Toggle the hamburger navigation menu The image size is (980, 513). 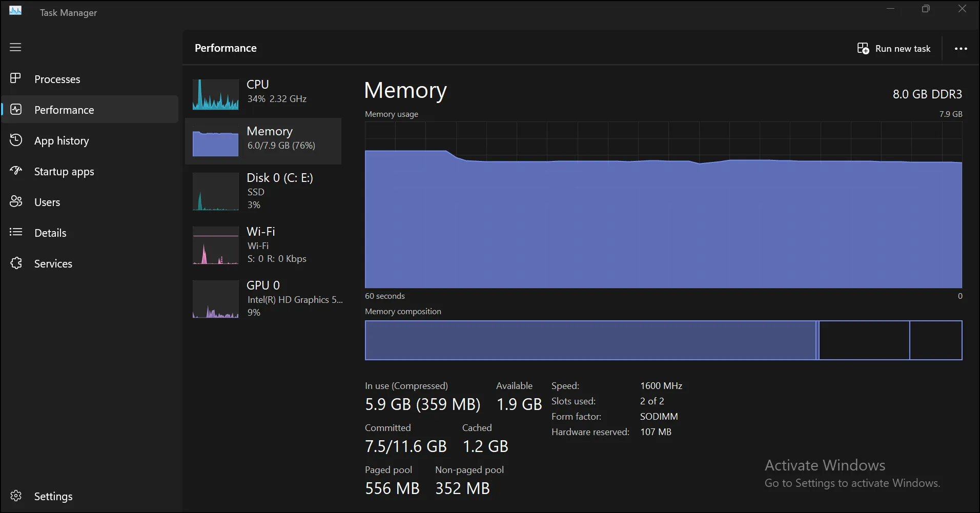[15, 47]
